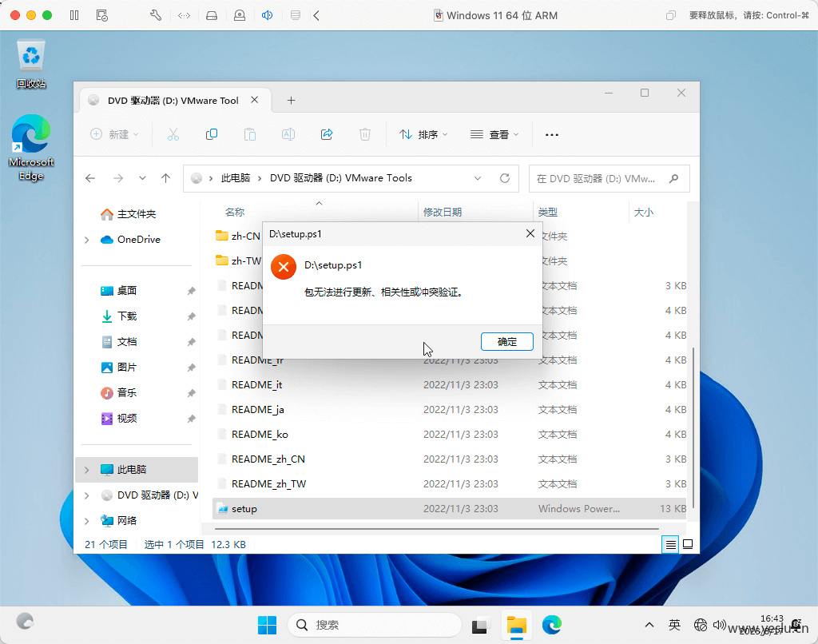The image size is (818, 644).
Task: Click File Explorer taskbar icon
Action: click(x=517, y=625)
